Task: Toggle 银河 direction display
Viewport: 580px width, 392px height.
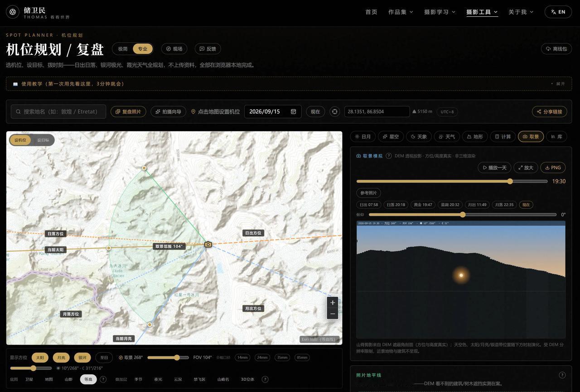Action: [x=82, y=358]
